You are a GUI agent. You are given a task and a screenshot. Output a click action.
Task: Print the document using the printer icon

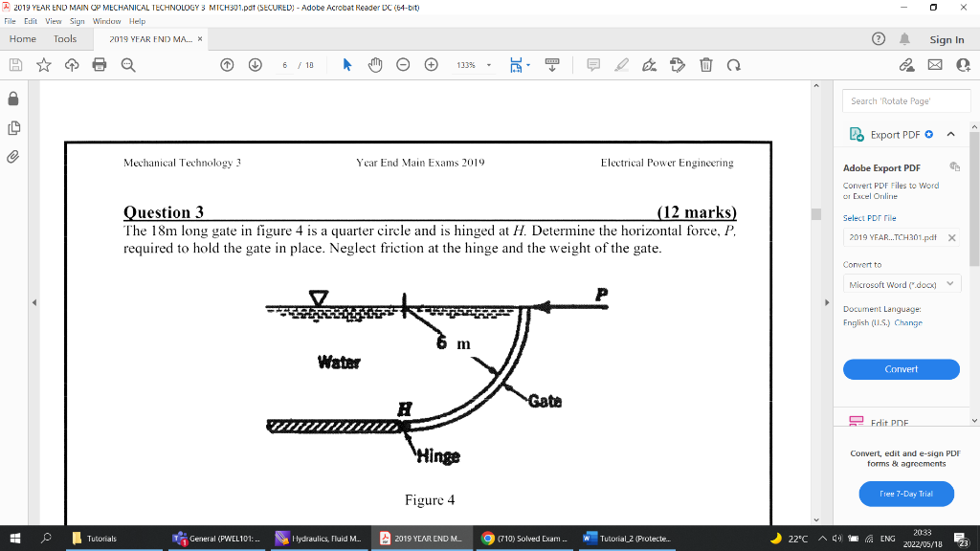100,64
